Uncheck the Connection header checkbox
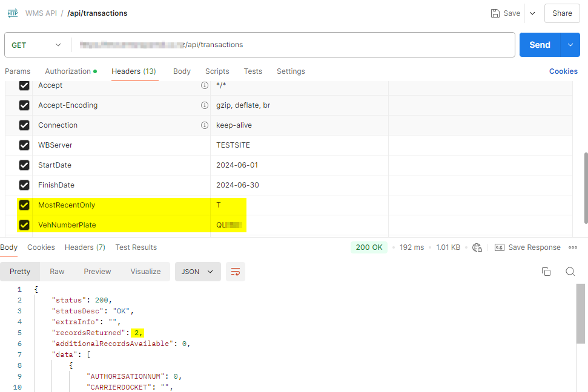588x392 pixels. pos(24,125)
